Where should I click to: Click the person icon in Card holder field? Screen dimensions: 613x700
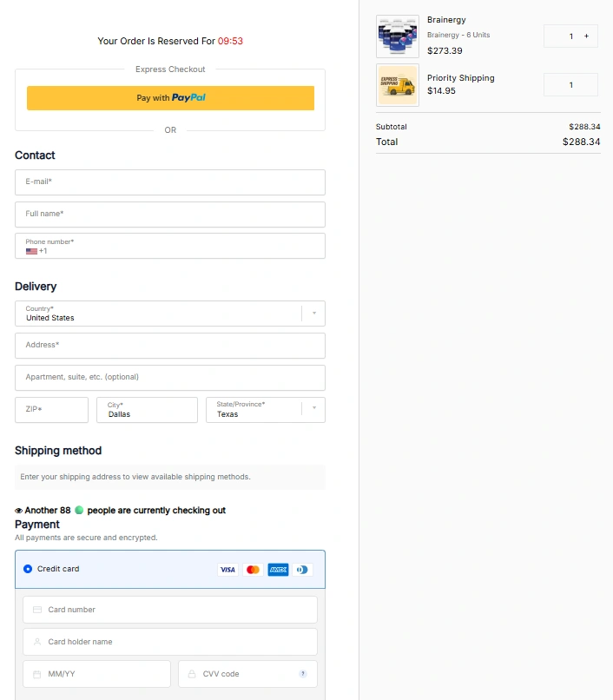click(36, 641)
